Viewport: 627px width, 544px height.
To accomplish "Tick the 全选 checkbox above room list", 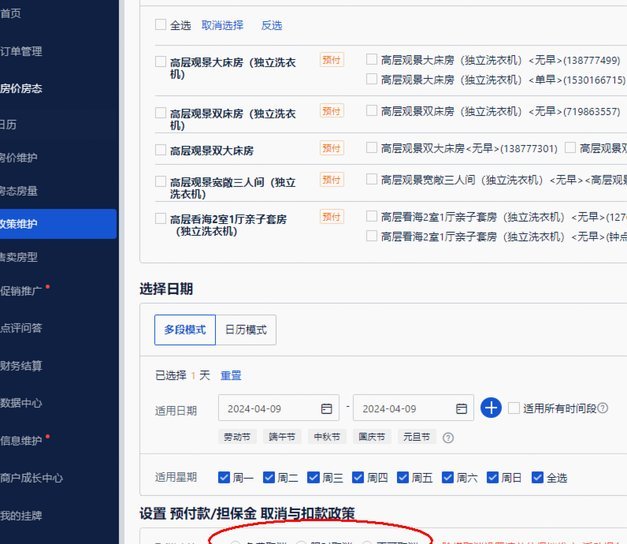I will pos(160,25).
